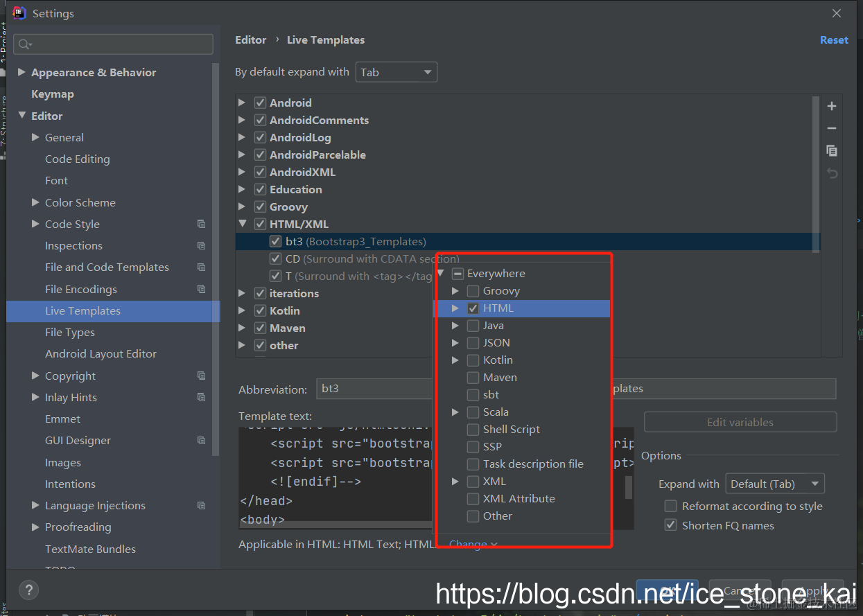Select the CD Surround with CDATA template
The height and width of the screenshot is (616, 863).
click(x=372, y=258)
